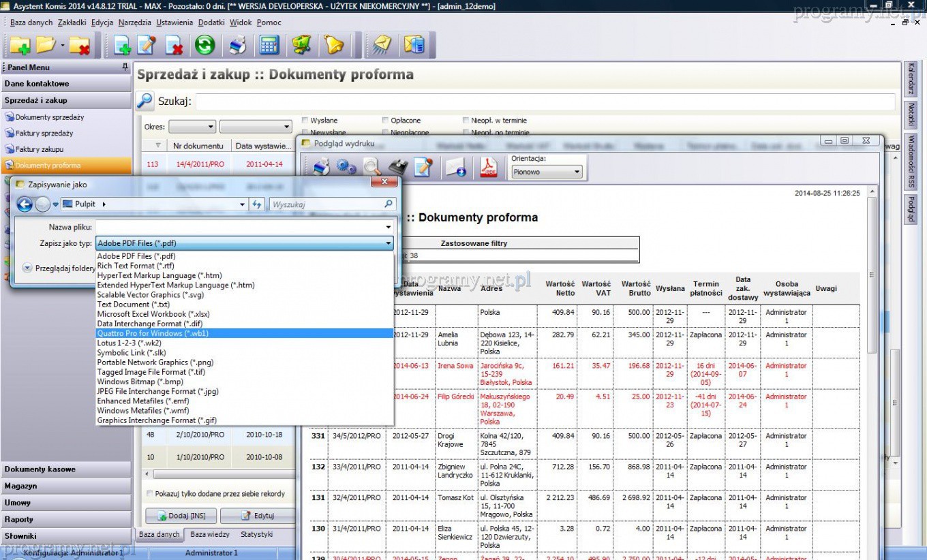927x560 pixels.
Task: Expand the first Okres dropdown
Action: (192, 127)
